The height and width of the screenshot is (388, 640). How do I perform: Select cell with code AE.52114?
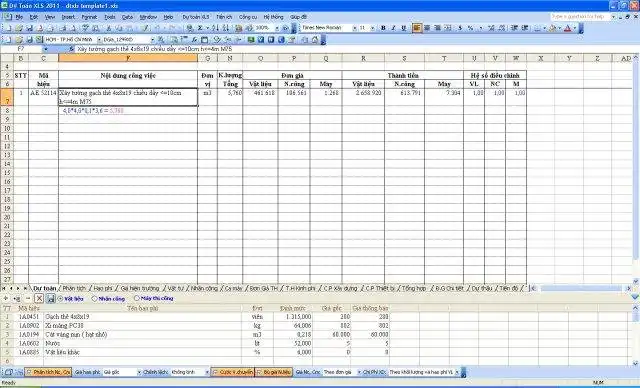pyautogui.click(x=43, y=97)
